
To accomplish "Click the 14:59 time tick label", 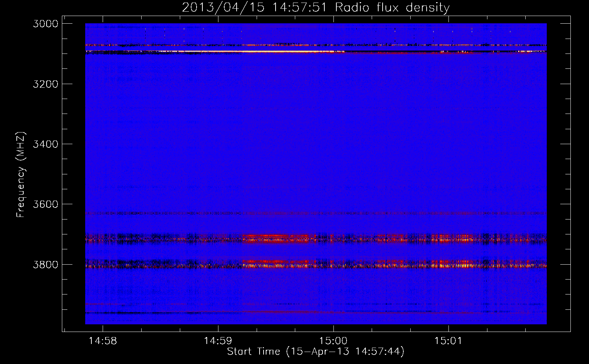I will point(218,341).
